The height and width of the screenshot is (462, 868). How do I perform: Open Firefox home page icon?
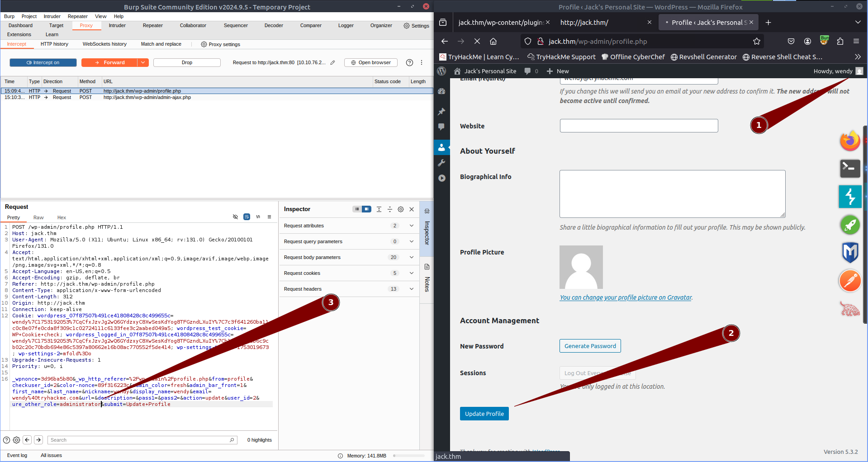[493, 41]
